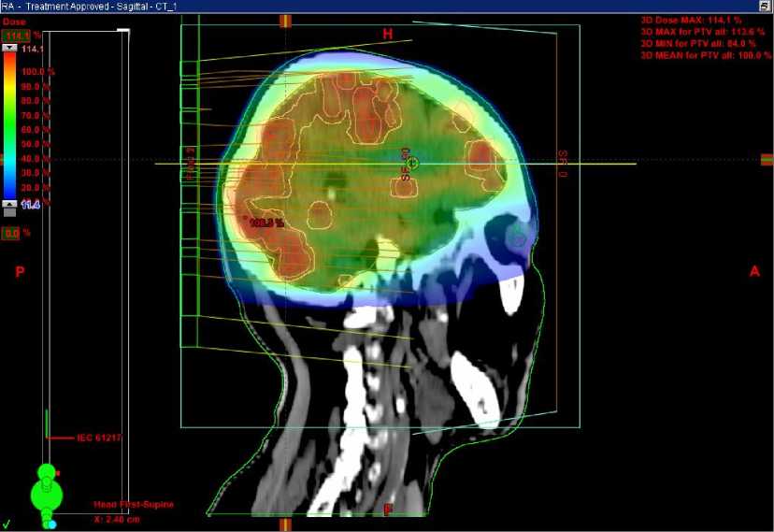Click the 'H' head orientation label
Screen dimensions: 774x532
click(x=388, y=34)
